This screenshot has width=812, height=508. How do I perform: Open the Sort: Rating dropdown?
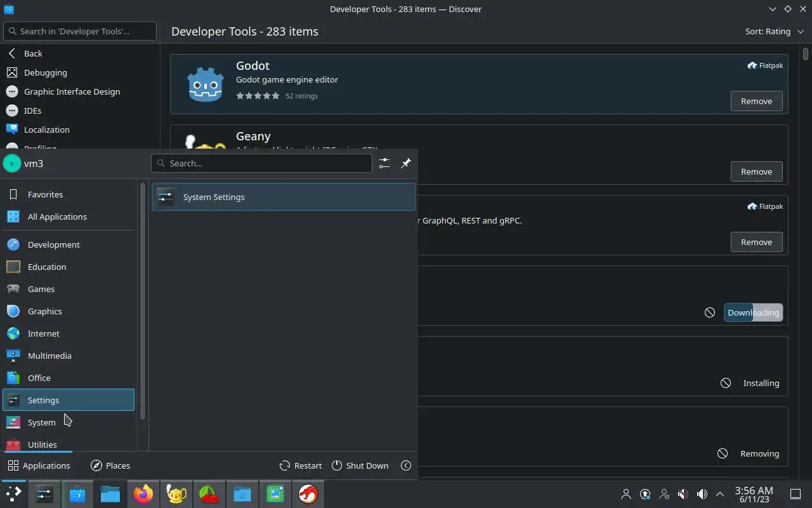(775, 31)
